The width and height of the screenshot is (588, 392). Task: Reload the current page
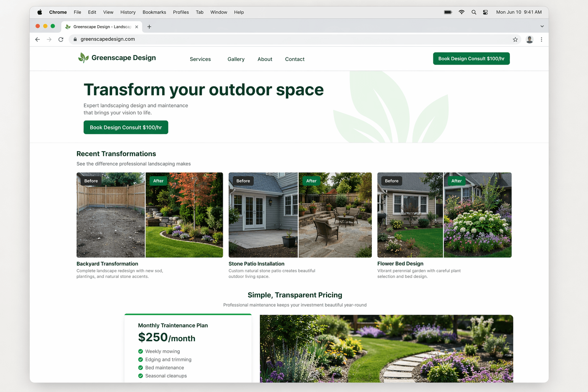click(x=61, y=39)
